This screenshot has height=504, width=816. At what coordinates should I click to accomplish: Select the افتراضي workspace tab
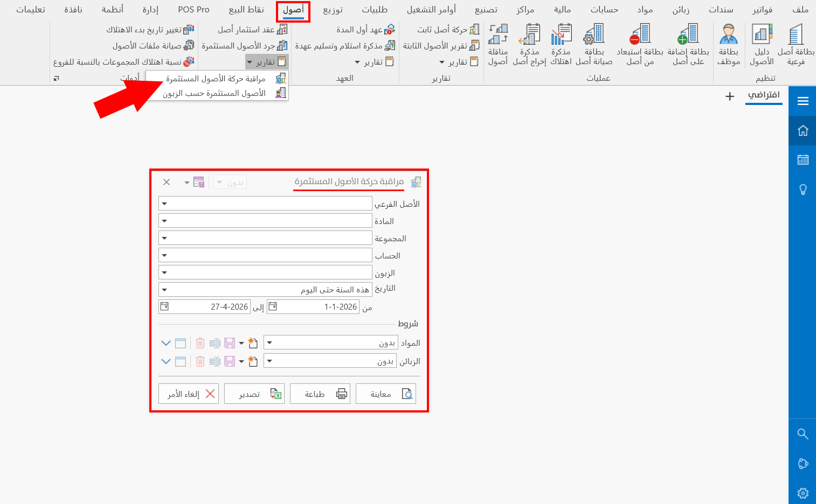point(764,95)
